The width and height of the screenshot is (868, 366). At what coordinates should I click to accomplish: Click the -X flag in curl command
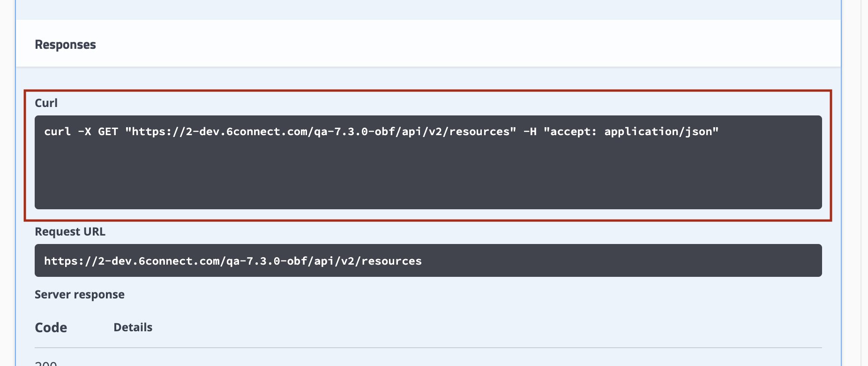pos(84,131)
